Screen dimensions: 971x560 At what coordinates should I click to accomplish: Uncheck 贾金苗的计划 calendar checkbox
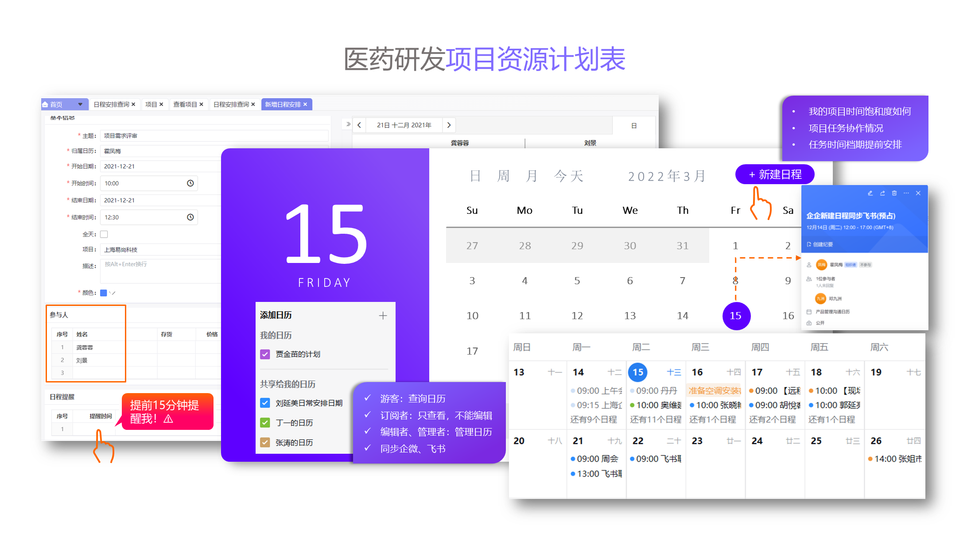point(265,354)
